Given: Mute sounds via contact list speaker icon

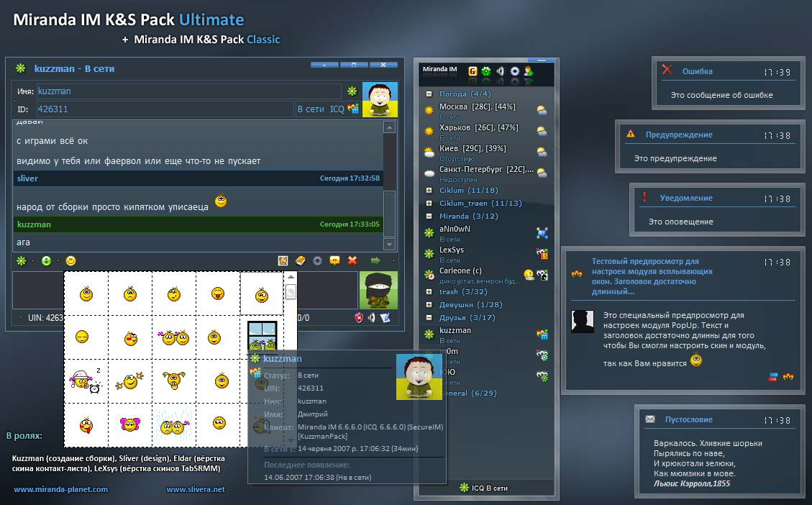Looking at the screenshot, I should (501, 71).
